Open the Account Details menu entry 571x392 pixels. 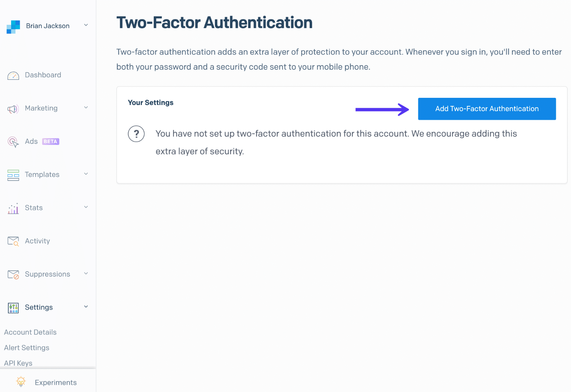point(30,332)
